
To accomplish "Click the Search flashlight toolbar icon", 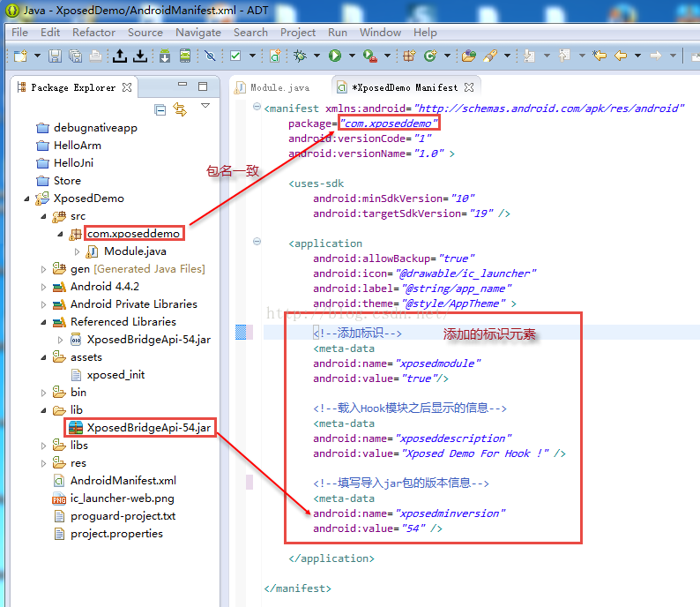I will point(490,56).
